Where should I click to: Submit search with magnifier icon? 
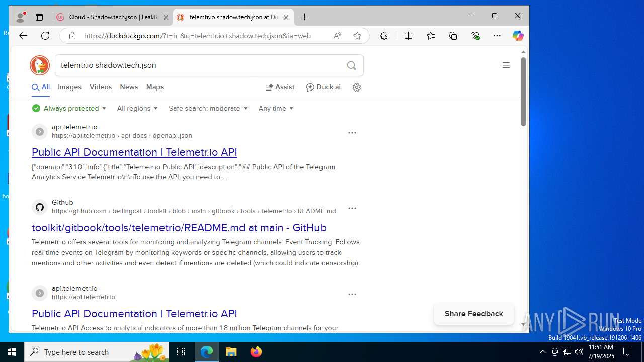pyautogui.click(x=351, y=65)
